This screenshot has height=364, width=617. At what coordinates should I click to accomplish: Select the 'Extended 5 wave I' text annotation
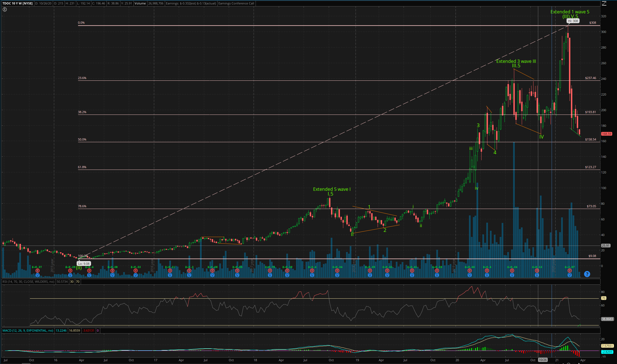(x=332, y=189)
